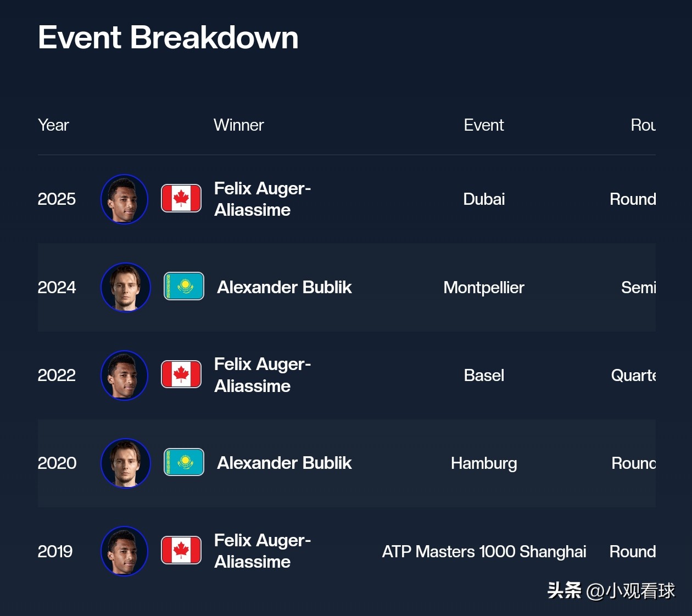Viewport: 692px width, 616px height.
Task: Click Kazakhstan flag in the Montpellier row
Action: coord(184,286)
